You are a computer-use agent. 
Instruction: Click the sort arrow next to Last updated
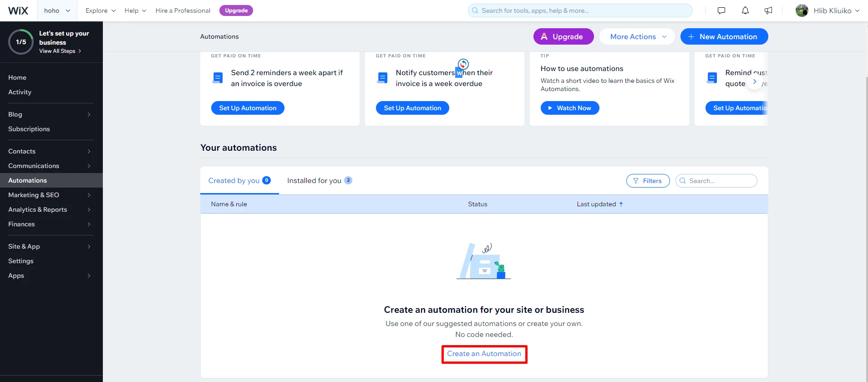click(621, 204)
